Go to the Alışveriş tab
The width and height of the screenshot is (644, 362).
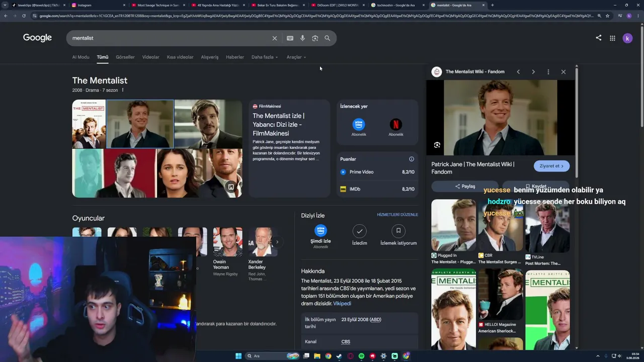click(x=210, y=57)
